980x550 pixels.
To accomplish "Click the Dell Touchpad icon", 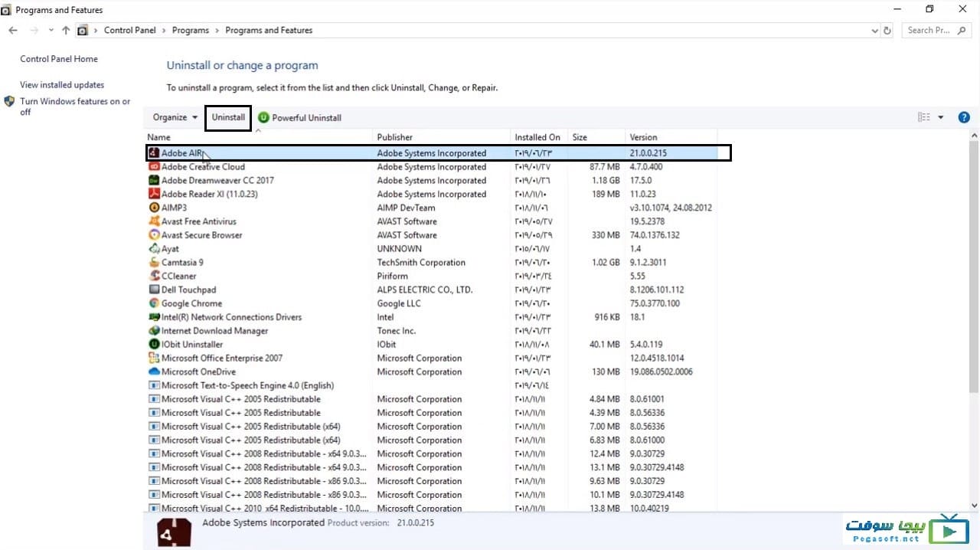I will click(154, 290).
